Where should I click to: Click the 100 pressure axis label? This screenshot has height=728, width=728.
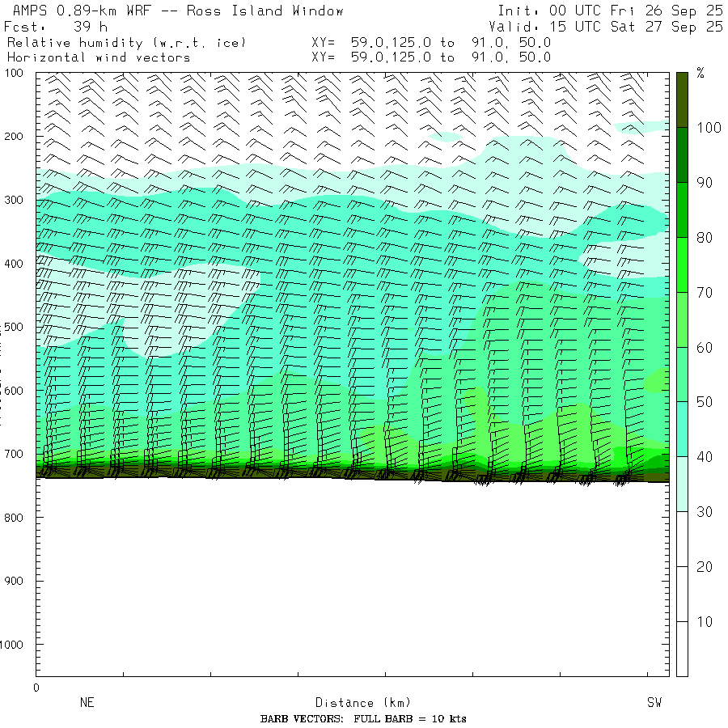[x=14, y=73]
